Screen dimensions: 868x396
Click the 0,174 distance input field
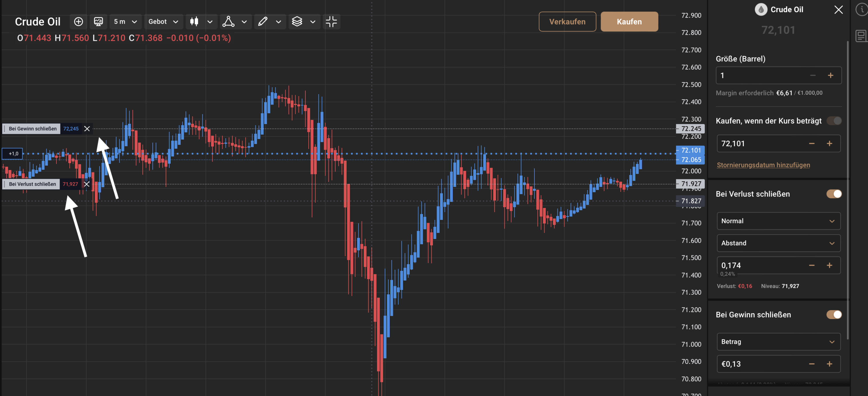tap(778, 265)
